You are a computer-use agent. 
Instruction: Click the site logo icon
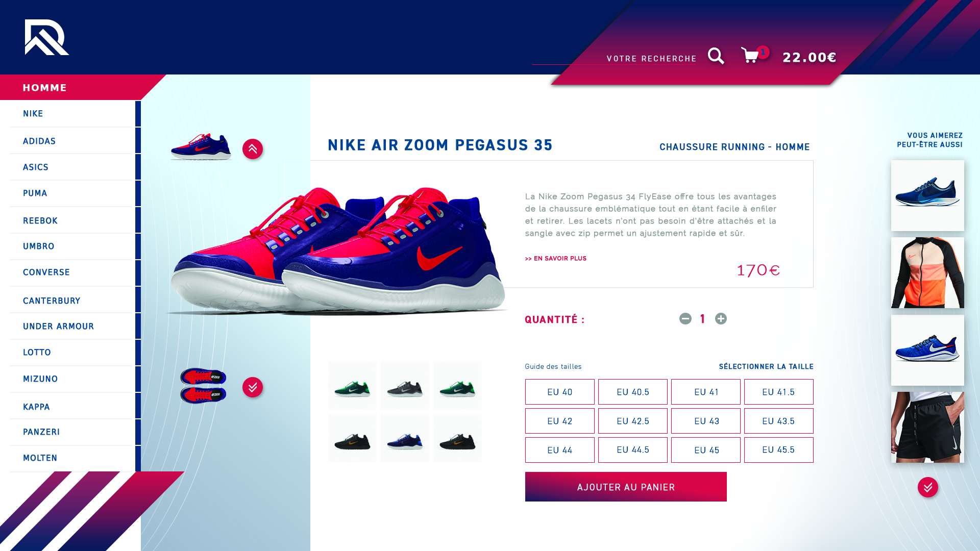[47, 37]
